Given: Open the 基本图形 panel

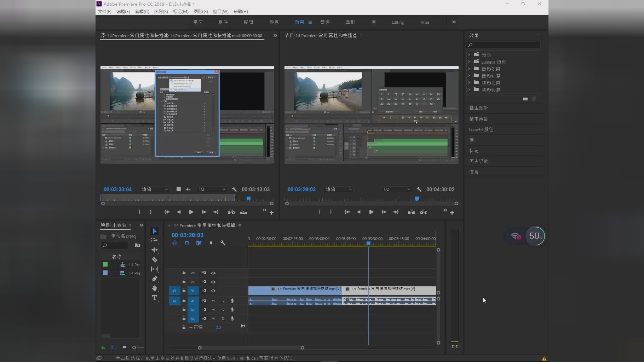Looking at the screenshot, I should [x=478, y=108].
